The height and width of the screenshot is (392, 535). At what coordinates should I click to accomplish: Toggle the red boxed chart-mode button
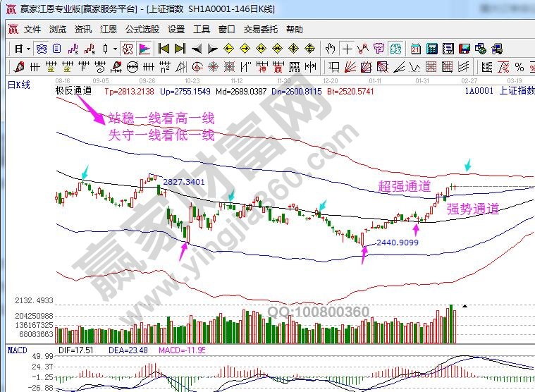(128, 49)
